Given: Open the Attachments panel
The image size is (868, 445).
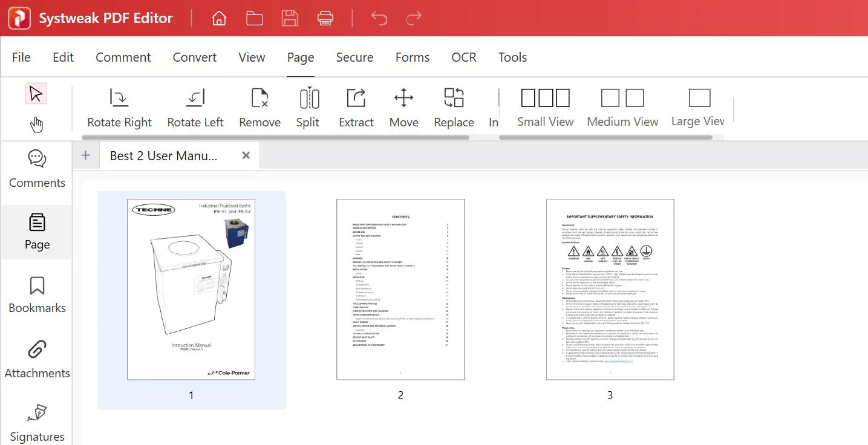Looking at the screenshot, I should tap(37, 359).
